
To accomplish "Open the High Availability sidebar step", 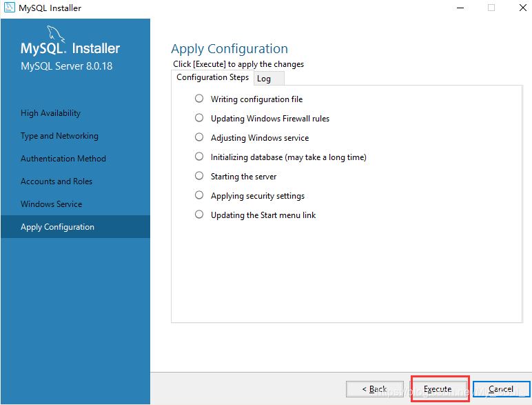I will coord(50,113).
